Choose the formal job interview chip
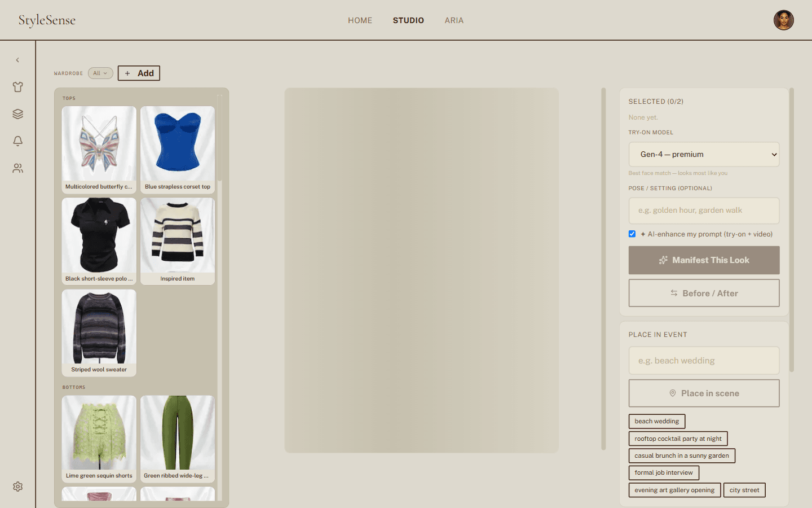Image resolution: width=812 pixels, height=508 pixels. click(664, 473)
